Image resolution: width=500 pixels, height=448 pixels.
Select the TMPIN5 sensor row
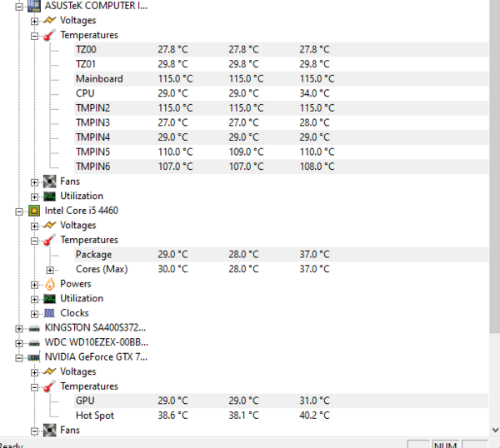click(x=92, y=152)
